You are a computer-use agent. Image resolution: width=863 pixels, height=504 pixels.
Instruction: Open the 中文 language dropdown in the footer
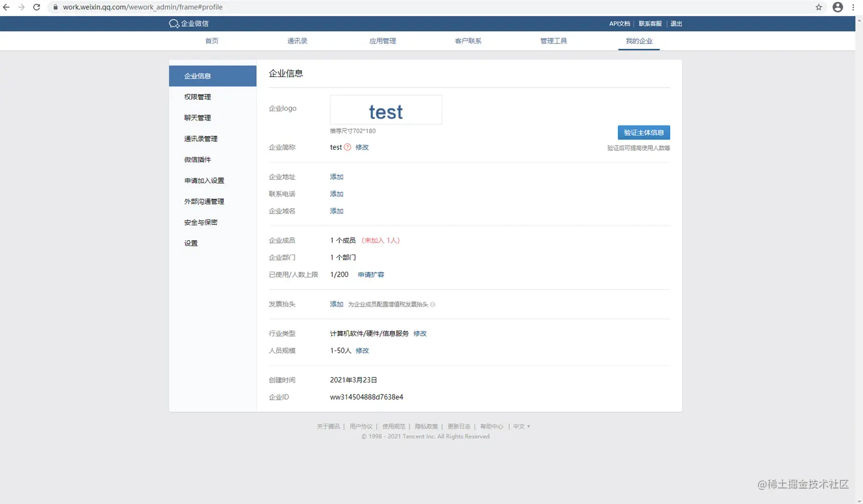(519, 426)
